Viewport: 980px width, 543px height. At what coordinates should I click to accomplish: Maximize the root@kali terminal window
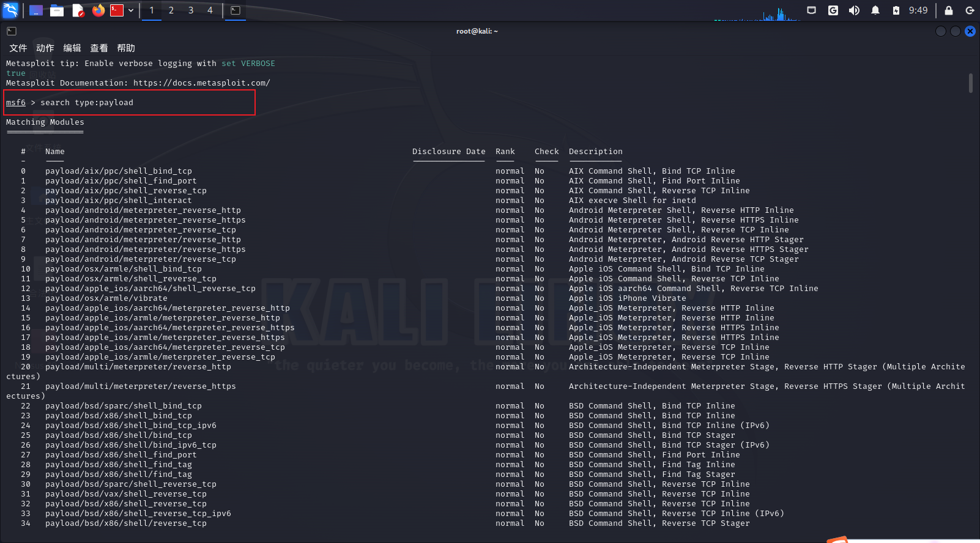click(x=956, y=31)
